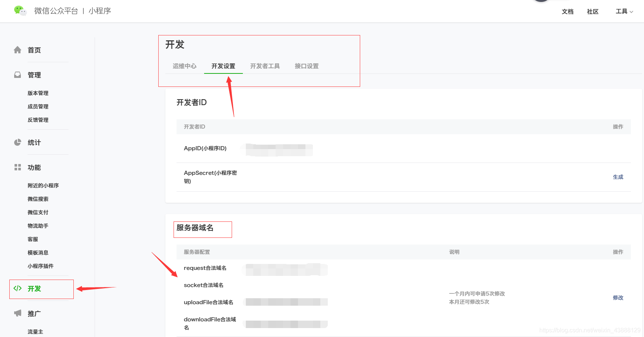644x337 pixels.
Task: Click the AppID(小程序ID) label
Action: (205, 148)
